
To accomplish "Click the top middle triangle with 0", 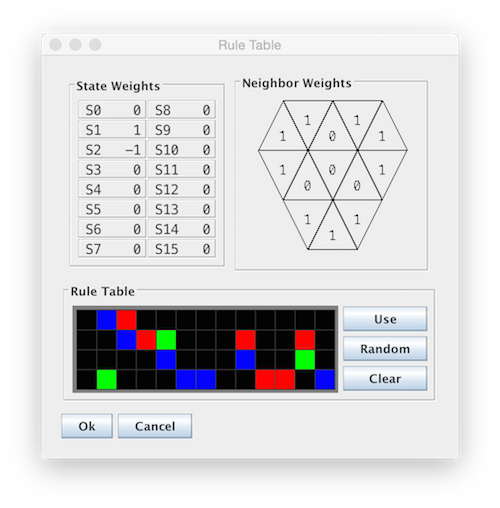I will click(332, 134).
